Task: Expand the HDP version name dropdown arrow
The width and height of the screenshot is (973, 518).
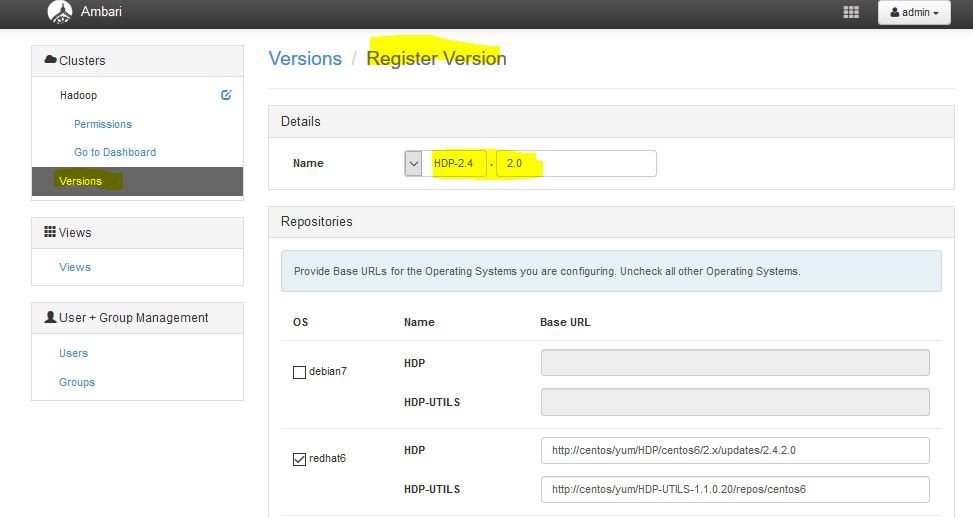Action: point(413,164)
